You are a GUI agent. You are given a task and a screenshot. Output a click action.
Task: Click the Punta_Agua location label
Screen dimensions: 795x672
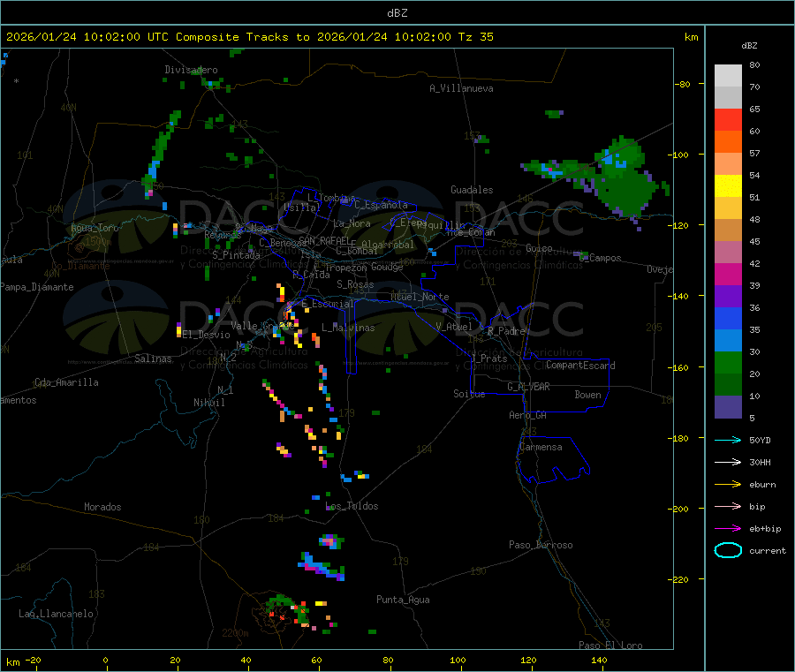(x=403, y=600)
